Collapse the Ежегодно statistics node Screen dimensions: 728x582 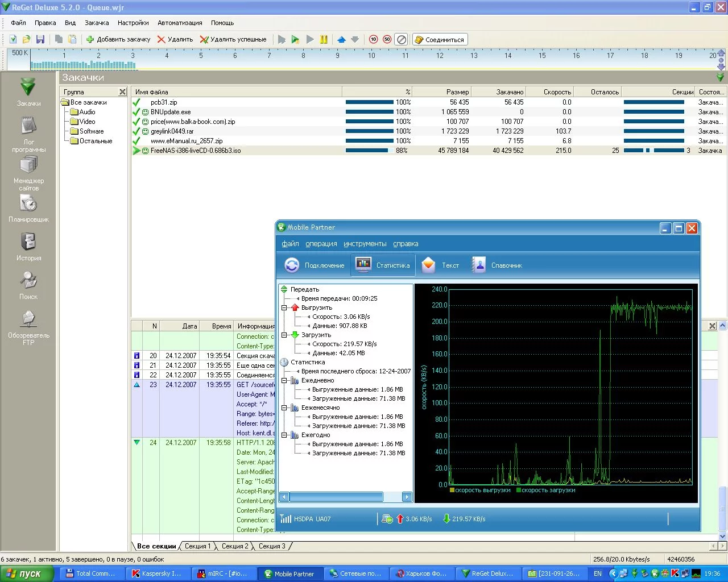284,435
